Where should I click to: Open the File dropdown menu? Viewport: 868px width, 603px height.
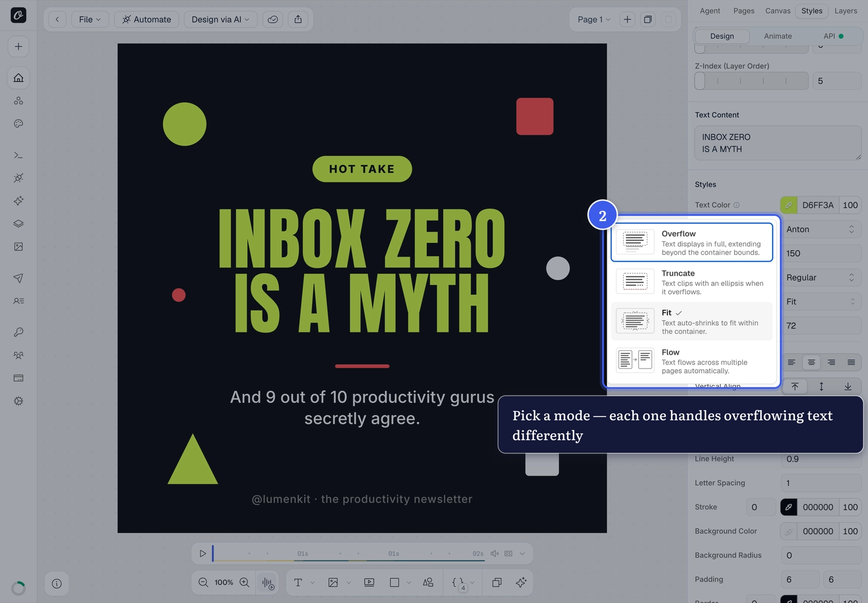pyautogui.click(x=90, y=20)
